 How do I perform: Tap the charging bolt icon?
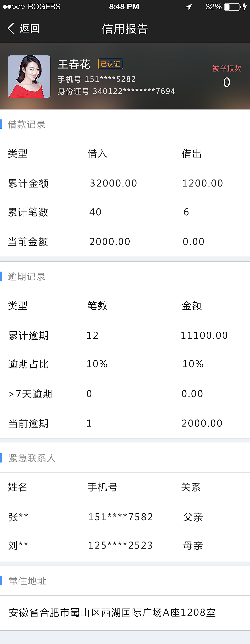[x=245, y=7]
